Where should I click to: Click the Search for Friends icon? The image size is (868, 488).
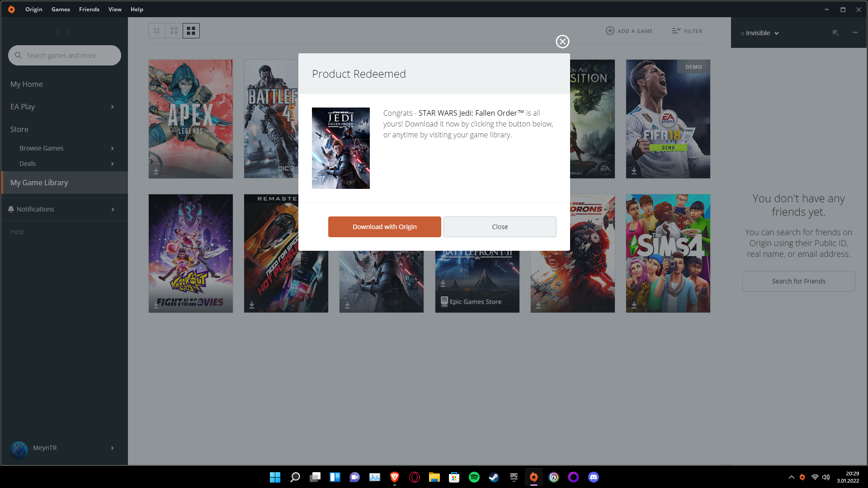tap(798, 281)
